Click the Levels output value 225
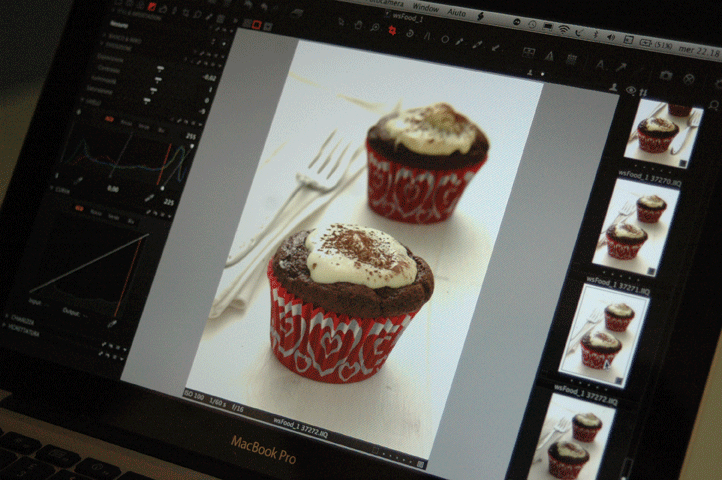 [169, 202]
